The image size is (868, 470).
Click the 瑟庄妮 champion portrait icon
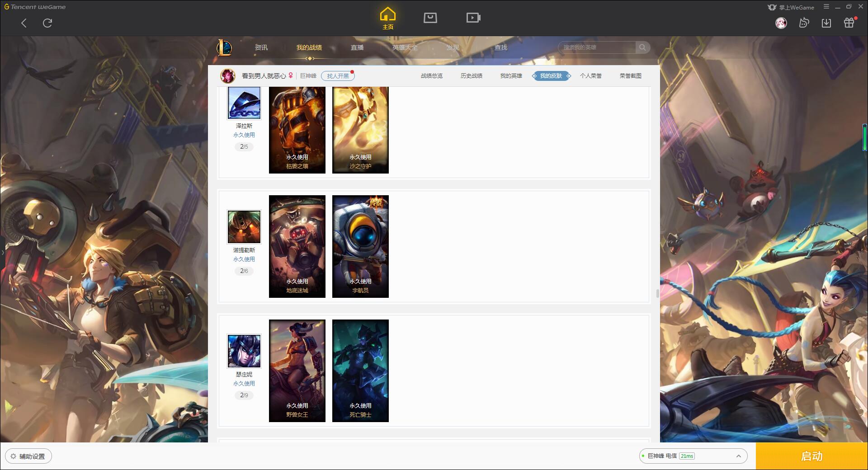[x=244, y=351]
